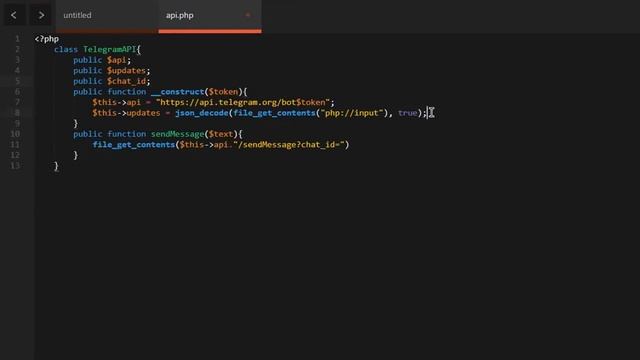
Task: Click the '__construct' function name
Action: coord(177,92)
